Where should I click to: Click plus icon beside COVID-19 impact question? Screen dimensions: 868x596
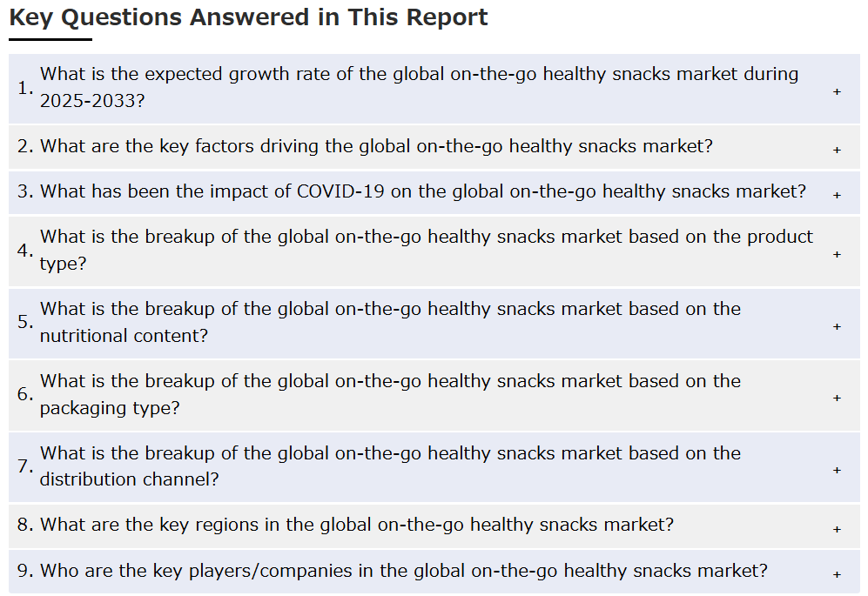(x=837, y=196)
